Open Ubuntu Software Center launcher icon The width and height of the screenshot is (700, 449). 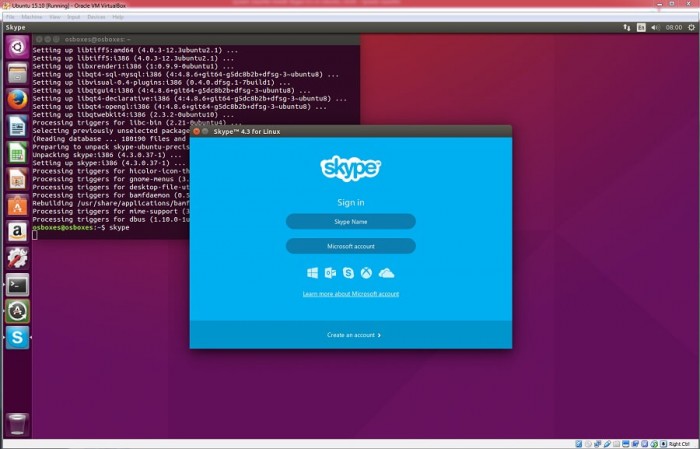(x=17, y=205)
